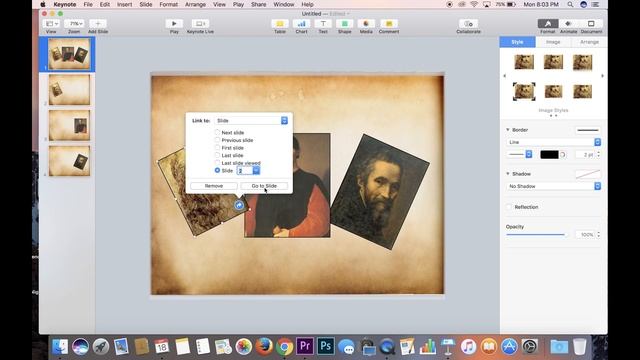
Task: Open Spotlight search in menu bar
Action: click(570, 4)
